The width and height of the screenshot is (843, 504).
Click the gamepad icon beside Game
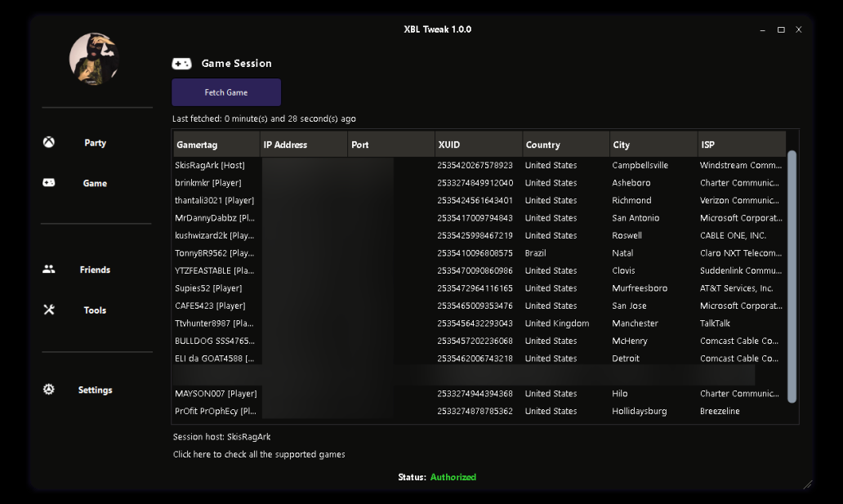click(x=49, y=183)
